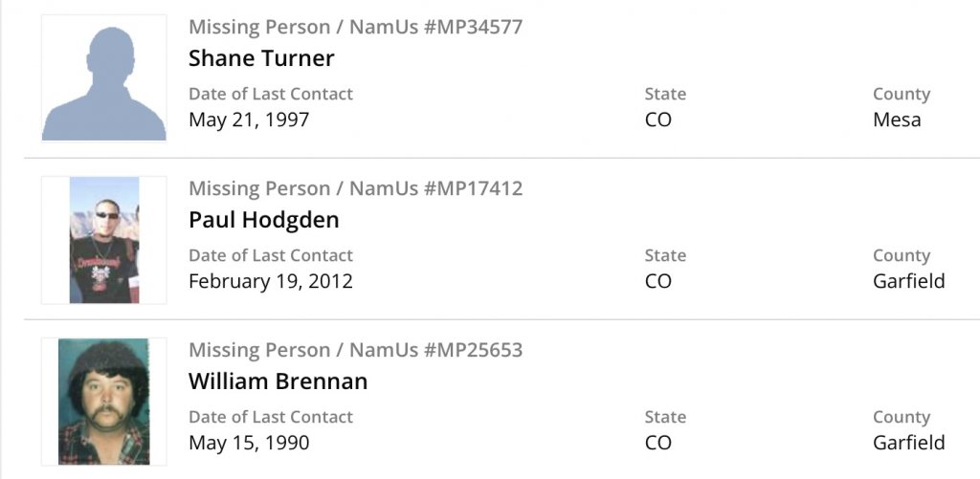Click the CO state value for William Brennan
The width and height of the screenshot is (980, 479).
click(658, 443)
